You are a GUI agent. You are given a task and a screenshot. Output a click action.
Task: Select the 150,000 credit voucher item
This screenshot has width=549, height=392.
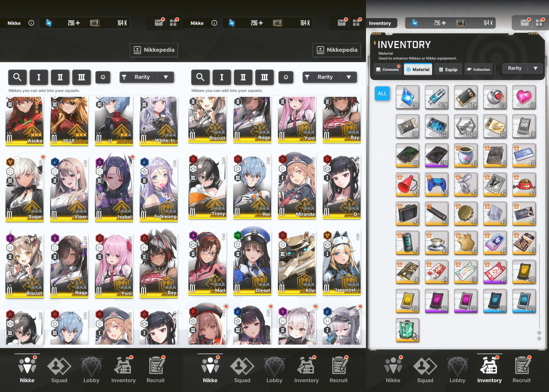point(524,214)
